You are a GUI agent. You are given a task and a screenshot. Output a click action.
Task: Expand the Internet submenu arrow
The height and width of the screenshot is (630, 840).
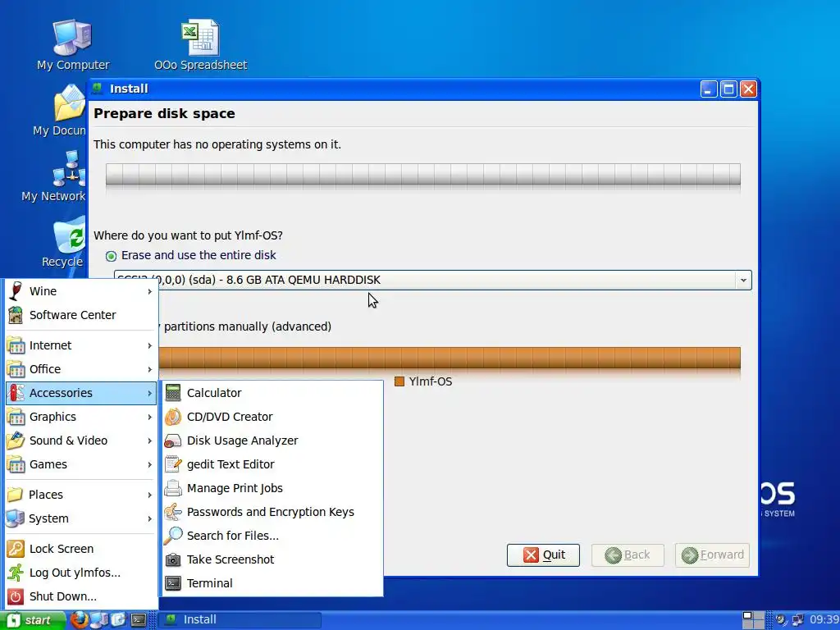coord(150,345)
